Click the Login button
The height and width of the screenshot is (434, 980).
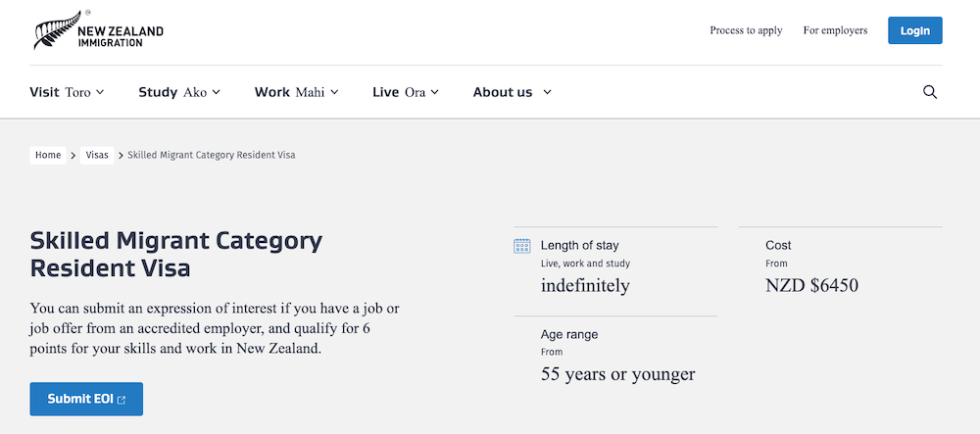[915, 30]
